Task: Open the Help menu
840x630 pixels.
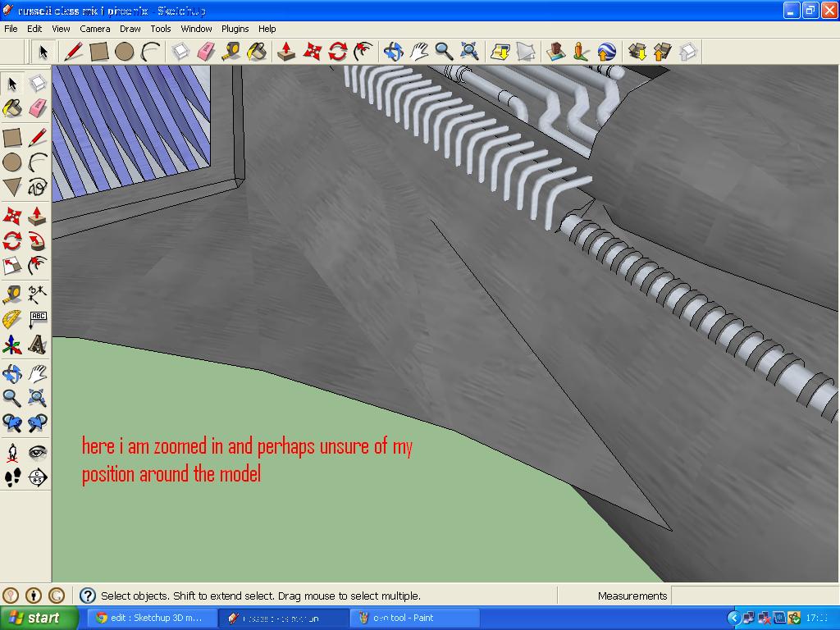Action: [x=267, y=29]
